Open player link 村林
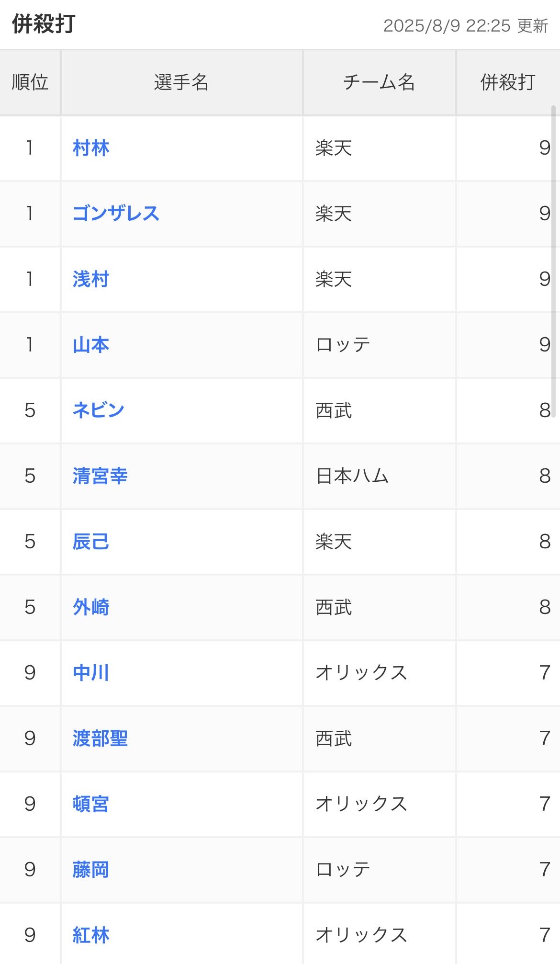The image size is (560, 964). point(91,148)
